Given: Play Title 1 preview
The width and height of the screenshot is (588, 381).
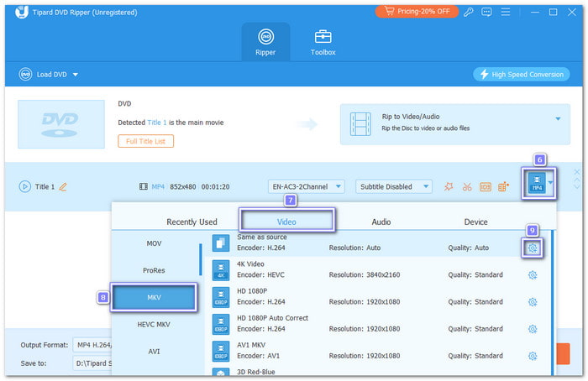Looking at the screenshot, I should (24, 186).
